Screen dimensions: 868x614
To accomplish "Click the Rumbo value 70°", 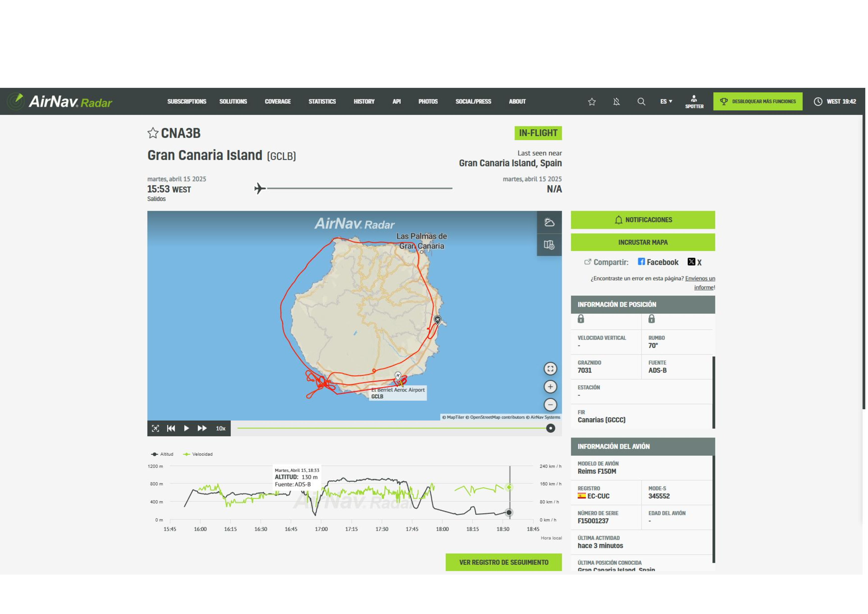I will coord(653,345).
